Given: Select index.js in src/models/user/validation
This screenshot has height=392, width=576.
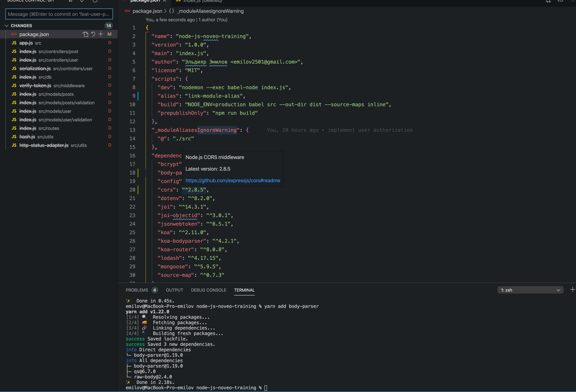Looking at the screenshot, I should tap(59, 120).
